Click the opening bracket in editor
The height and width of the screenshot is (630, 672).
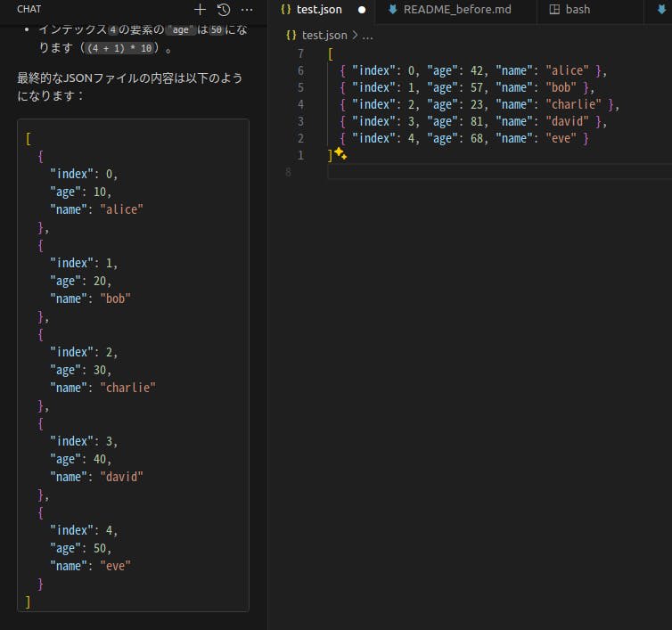330,54
